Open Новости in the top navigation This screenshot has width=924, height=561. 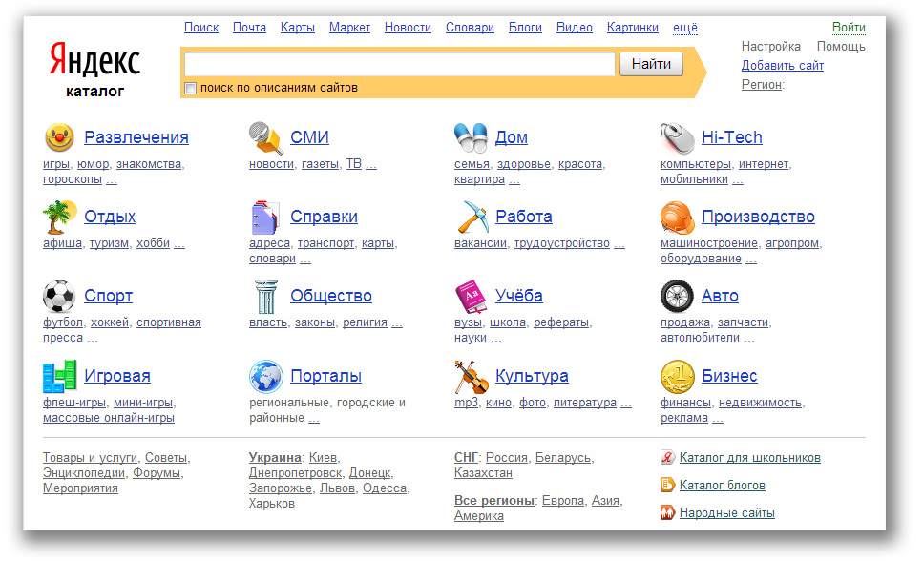point(408,28)
